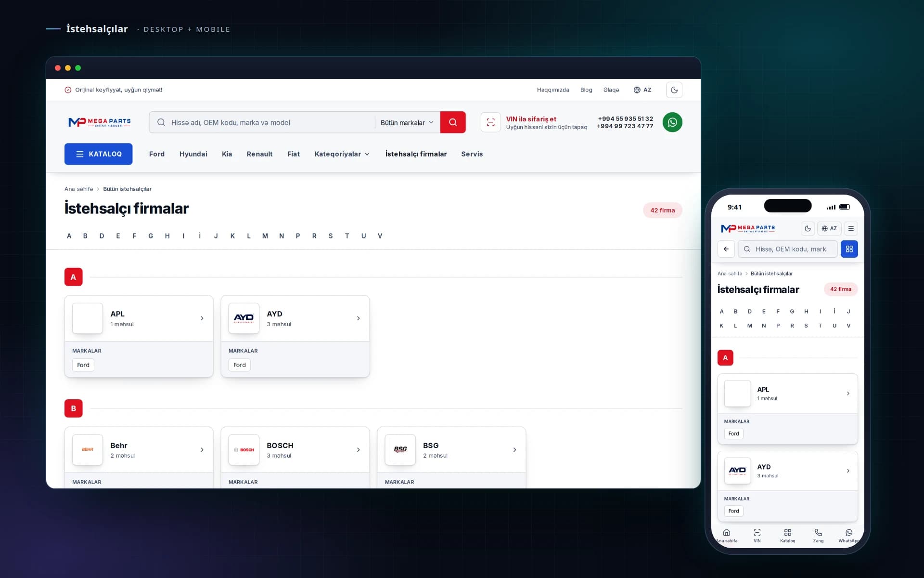924x578 pixels.
Task: Select Servis in the main navigation
Action: coord(472,154)
